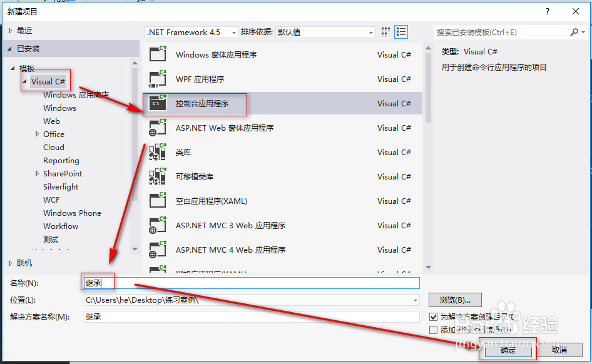Expand the Office templates node

38,134
